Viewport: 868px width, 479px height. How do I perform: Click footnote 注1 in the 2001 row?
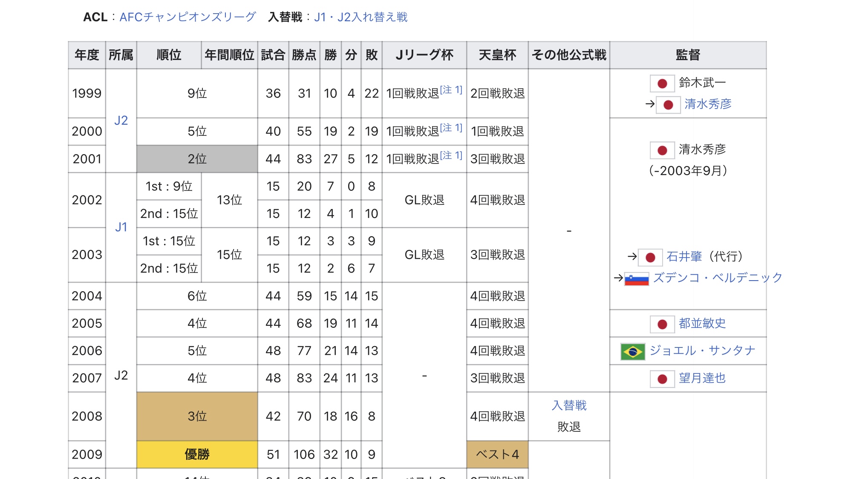(451, 155)
